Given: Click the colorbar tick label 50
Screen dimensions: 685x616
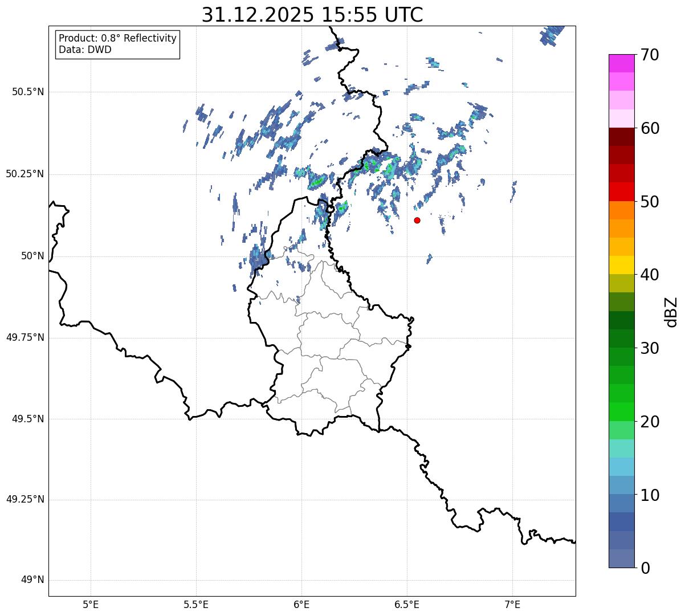Looking at the screenshot, I should pyautogui.click(x=649, y=202).
